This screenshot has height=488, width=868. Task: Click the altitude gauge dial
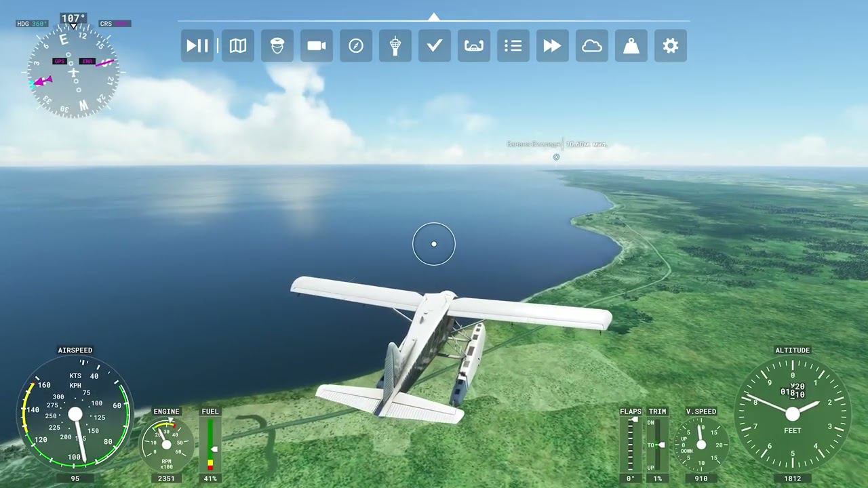pyautogui.click(x=793, y=413)
